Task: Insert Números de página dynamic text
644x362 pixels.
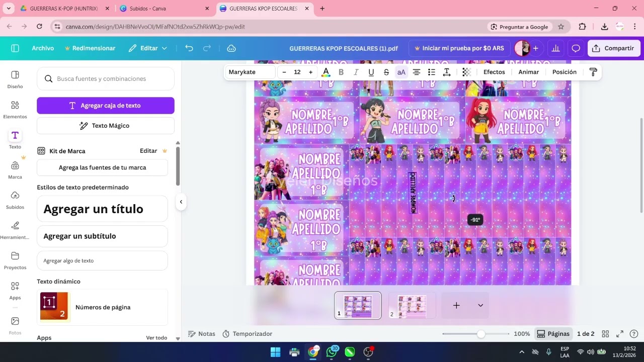Action: [x=102, y=307]
